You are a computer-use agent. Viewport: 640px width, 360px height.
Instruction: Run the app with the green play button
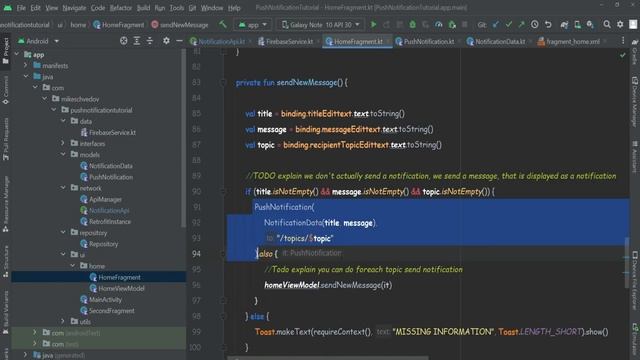point(373,24)
